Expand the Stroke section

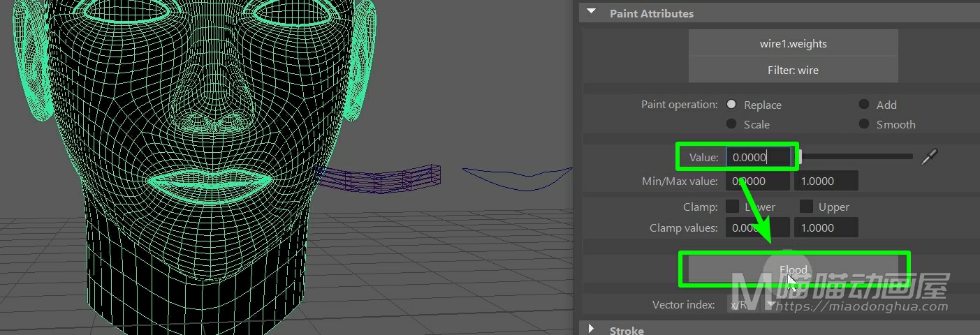pos(592,329)
